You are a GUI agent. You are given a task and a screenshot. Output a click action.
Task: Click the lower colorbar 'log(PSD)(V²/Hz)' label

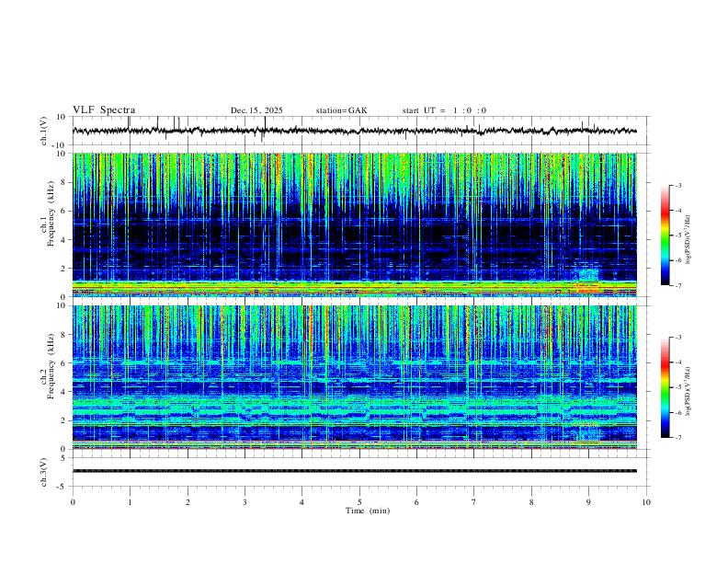point(688,391)
